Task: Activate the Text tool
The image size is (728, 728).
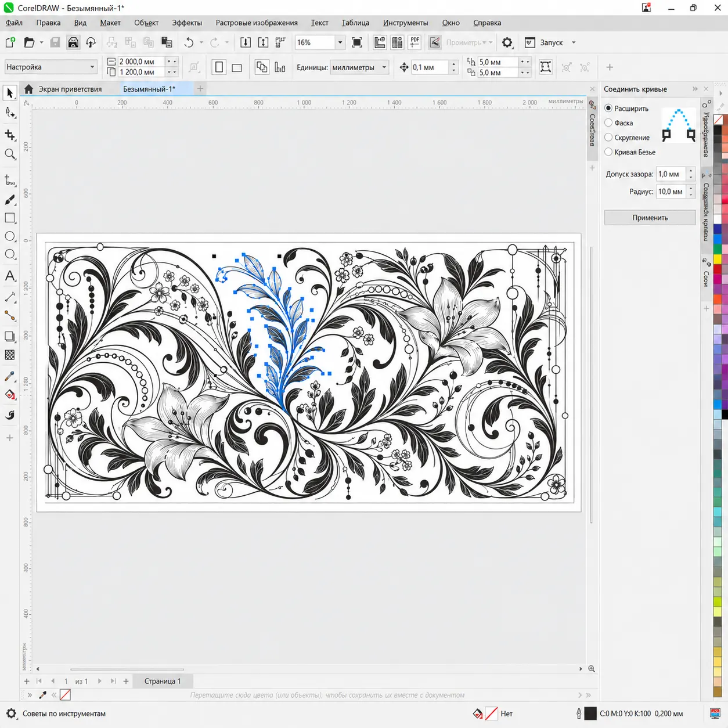Action: (10, 276)
